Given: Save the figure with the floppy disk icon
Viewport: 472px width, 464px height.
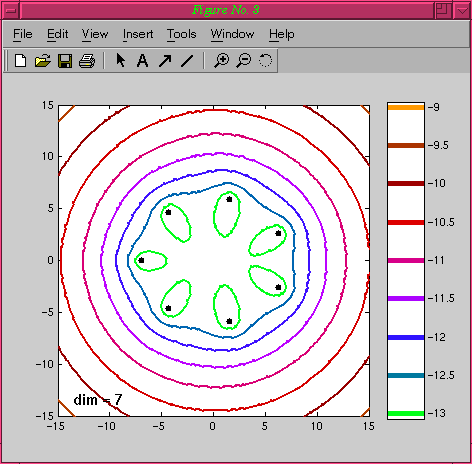Looking at the screenshot, I should (x=65, y=61).
